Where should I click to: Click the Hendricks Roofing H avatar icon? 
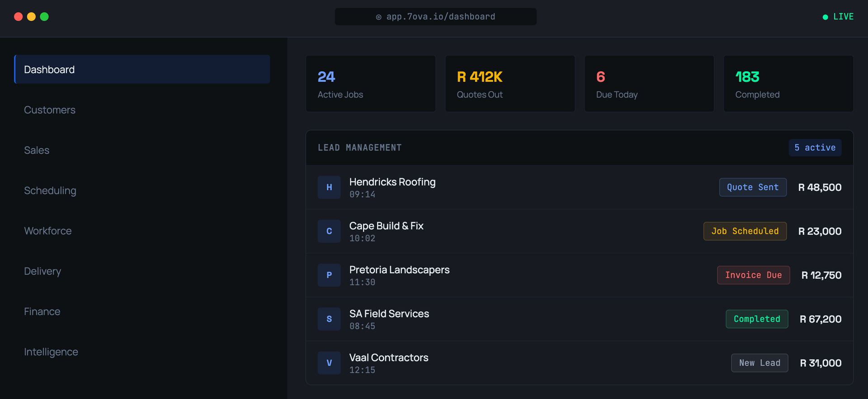point(329,187)
